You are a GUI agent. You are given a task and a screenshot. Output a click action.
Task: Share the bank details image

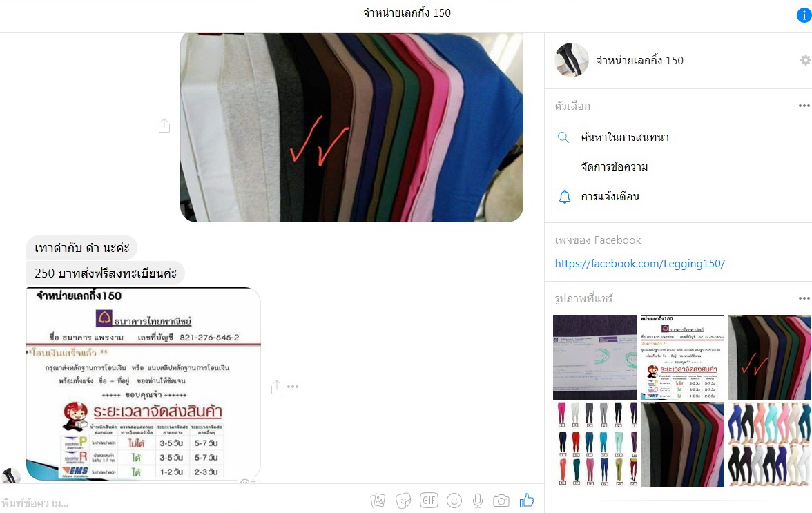coord(277,387)
